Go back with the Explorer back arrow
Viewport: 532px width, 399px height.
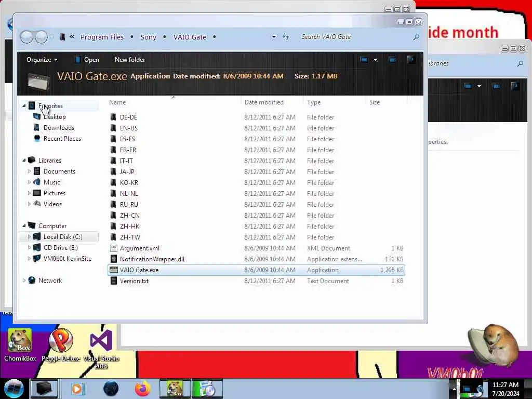pyautogui.click(x=26, y=37)
